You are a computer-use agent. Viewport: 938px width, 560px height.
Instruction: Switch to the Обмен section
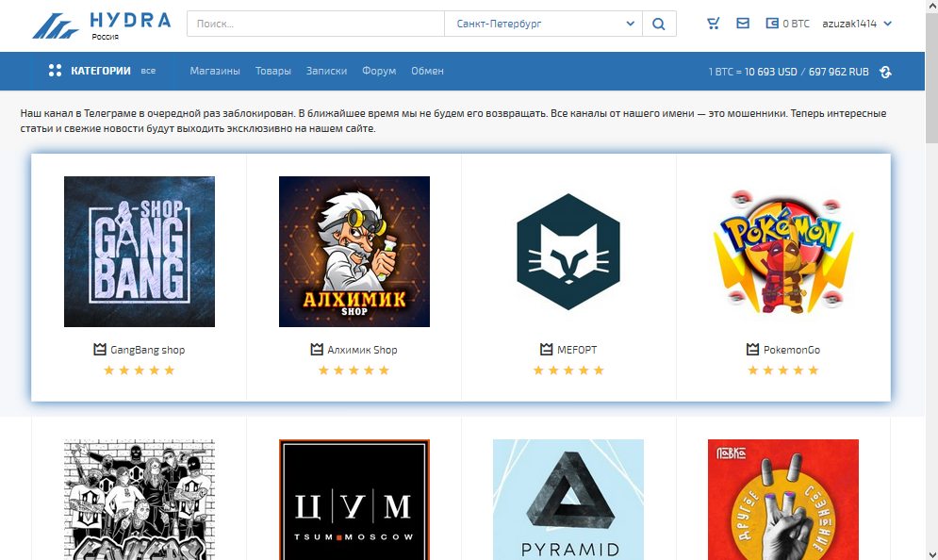tap(427, 71)
